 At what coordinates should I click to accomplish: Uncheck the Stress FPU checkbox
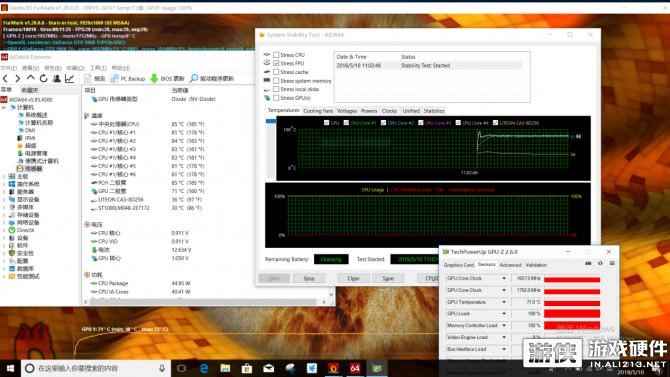point(276,63)
